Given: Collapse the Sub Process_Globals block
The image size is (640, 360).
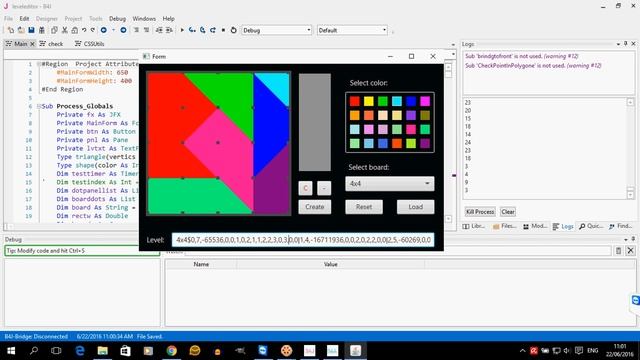Looking at the screenshot, I should [x=39, y=106].
